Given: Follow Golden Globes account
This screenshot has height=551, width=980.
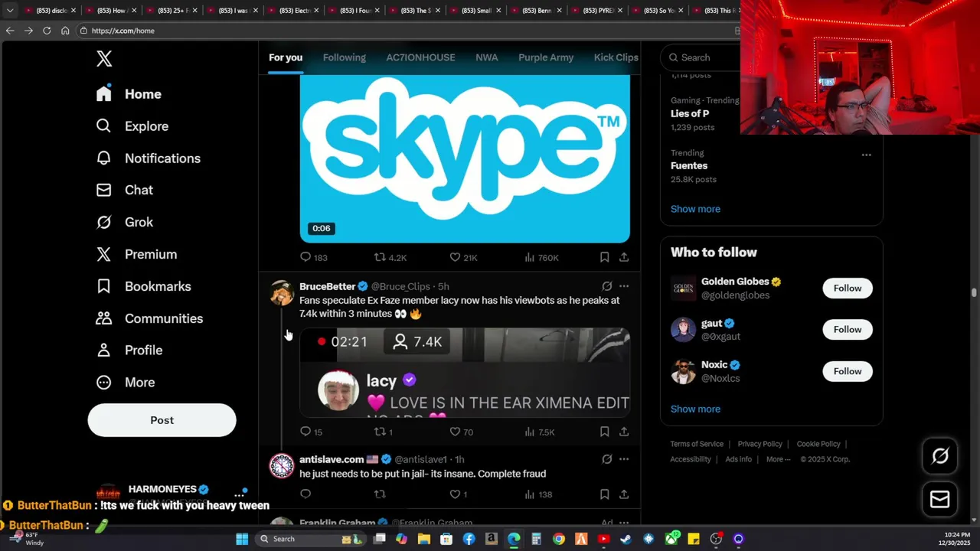Looking at the screenshot, I should tap(848, 288).
